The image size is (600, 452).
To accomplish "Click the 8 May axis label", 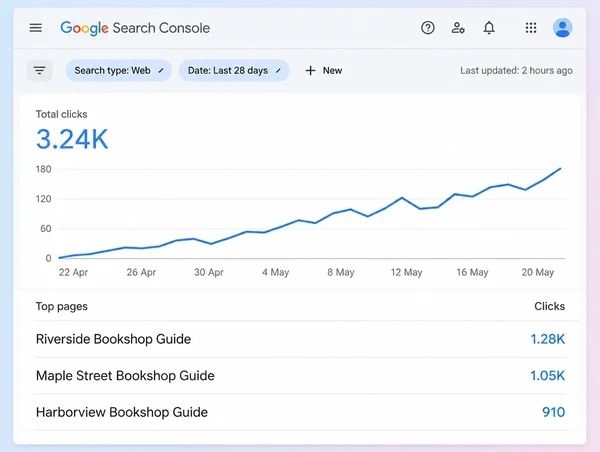I will pos(341,272).
